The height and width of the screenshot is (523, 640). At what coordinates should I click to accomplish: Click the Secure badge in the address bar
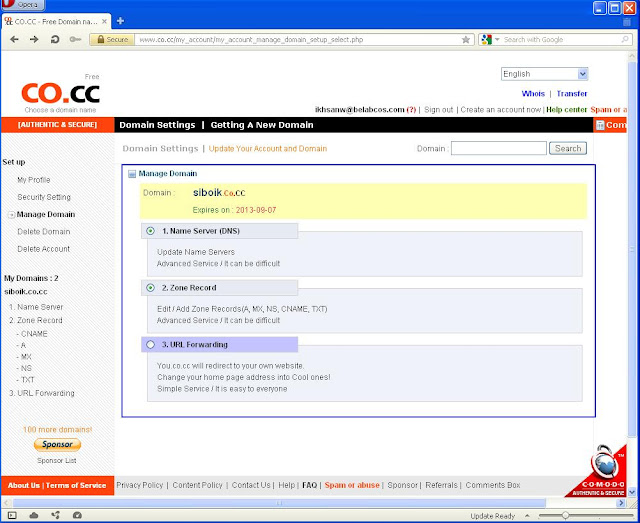(x=112, y=40)
